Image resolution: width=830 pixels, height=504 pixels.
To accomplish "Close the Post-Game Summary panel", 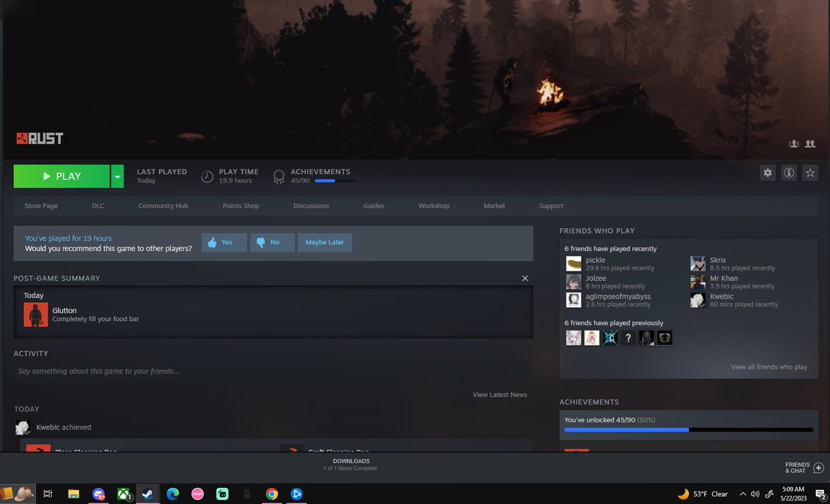I will [x=525, y=278].
